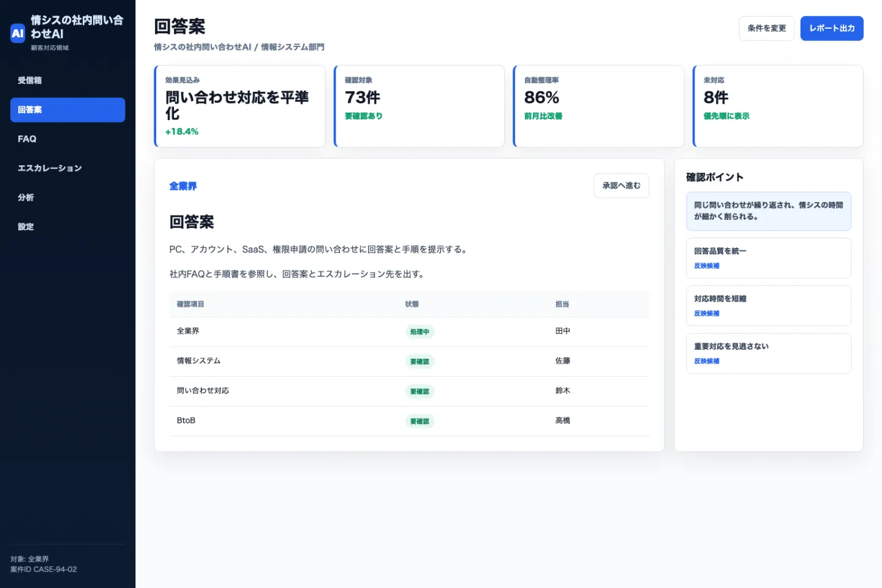Viewport: 882px width, 588px height.
Task: Open the 分析 sidebar item
Action: pyautogui.click(x=67, y=197)
